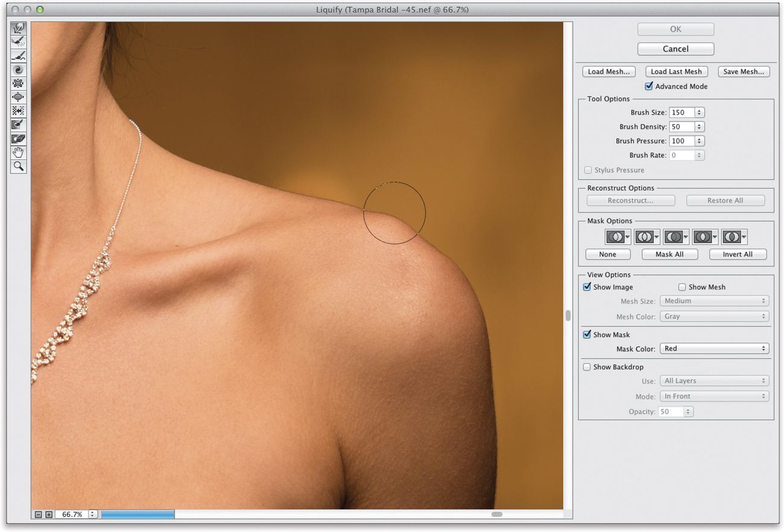Click the Cancel button
784x532 pixels.
[675, 49]
